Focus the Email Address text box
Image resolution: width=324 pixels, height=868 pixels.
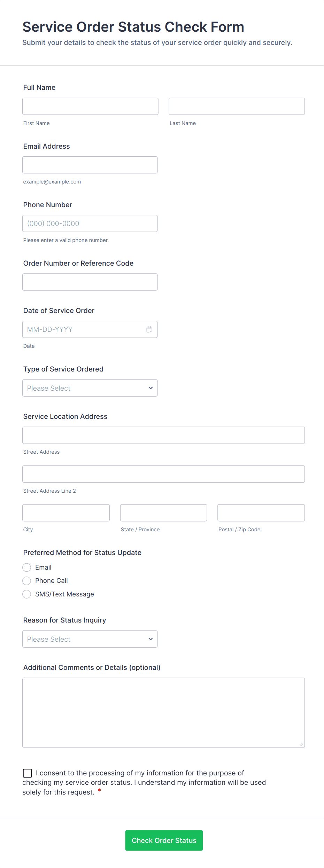pyautogui.click(x=90, y=165)
